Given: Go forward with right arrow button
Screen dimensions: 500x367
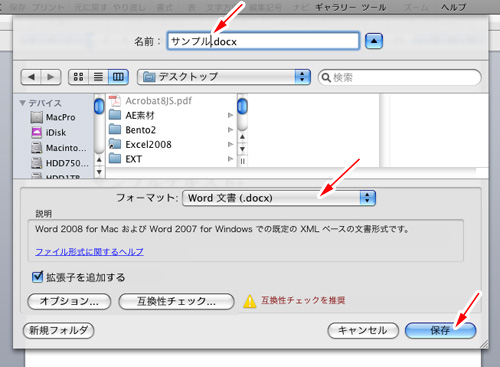Looking at the screenshot, I should point(51,77).
